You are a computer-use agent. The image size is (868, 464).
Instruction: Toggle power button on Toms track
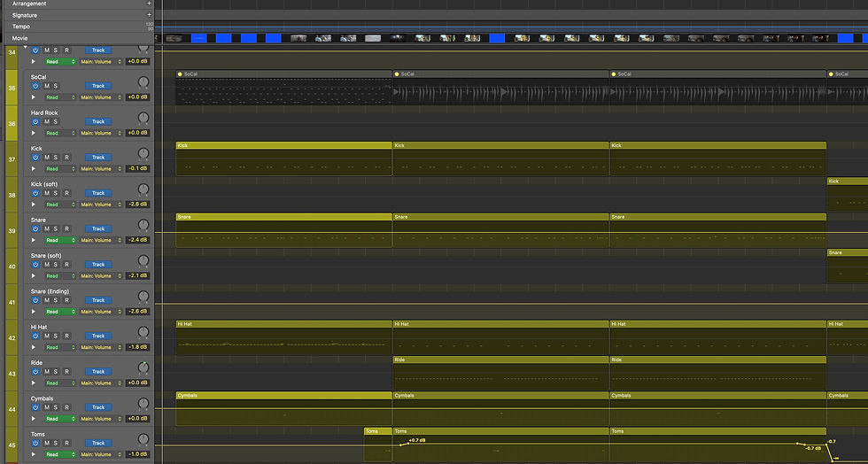(x=35, y=443)
